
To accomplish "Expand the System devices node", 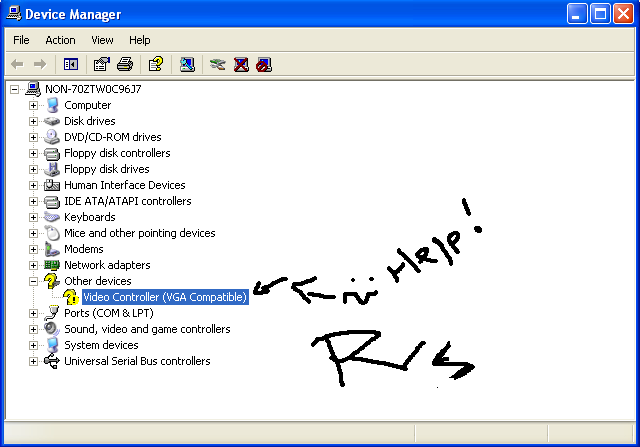I will [x=33, y=345].
